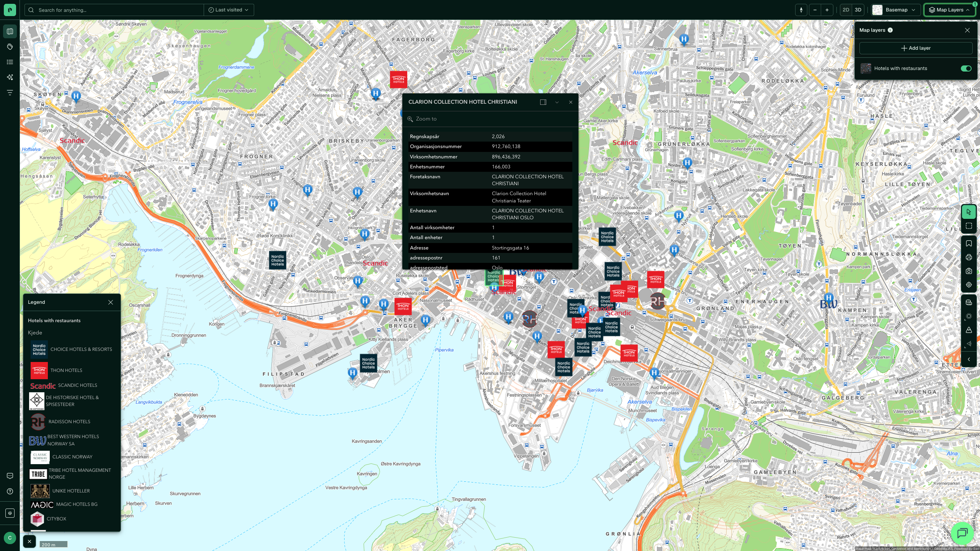Activate the rectangle selection tool
This screenshot has width=980, height=551.
[969, 226]
